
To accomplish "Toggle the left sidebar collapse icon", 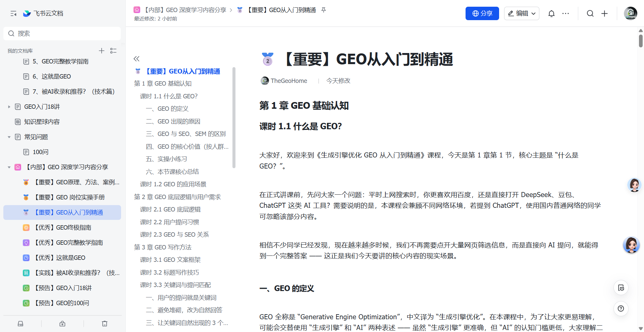I will [13, 13].
